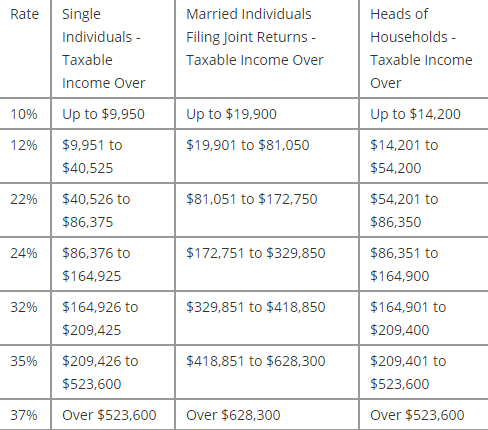Select the 37% rate cell

24,415
